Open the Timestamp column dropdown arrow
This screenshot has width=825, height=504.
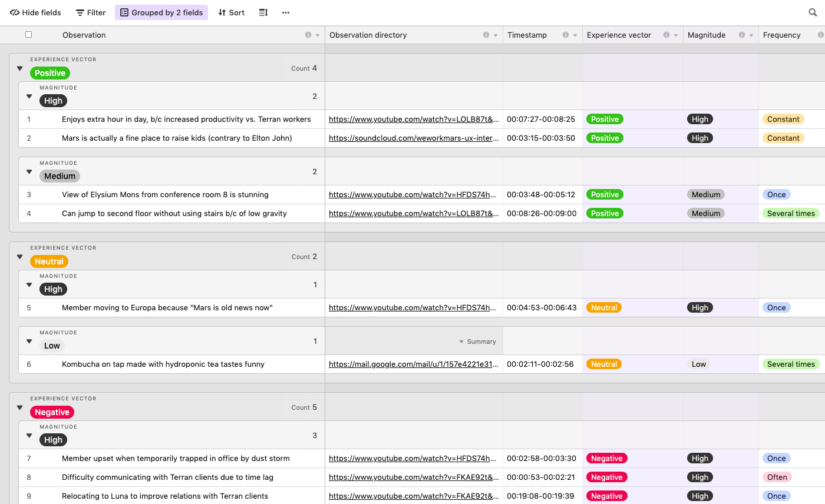pos(575,35)
